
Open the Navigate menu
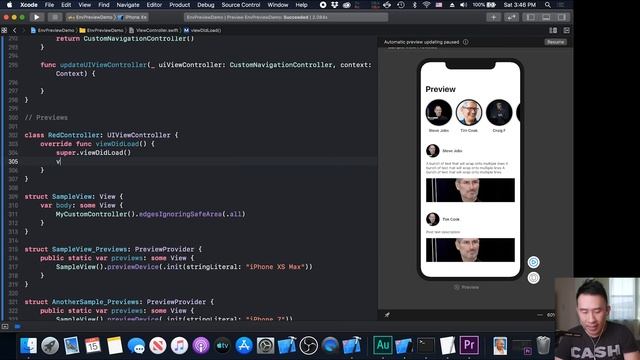pos(128,5)
